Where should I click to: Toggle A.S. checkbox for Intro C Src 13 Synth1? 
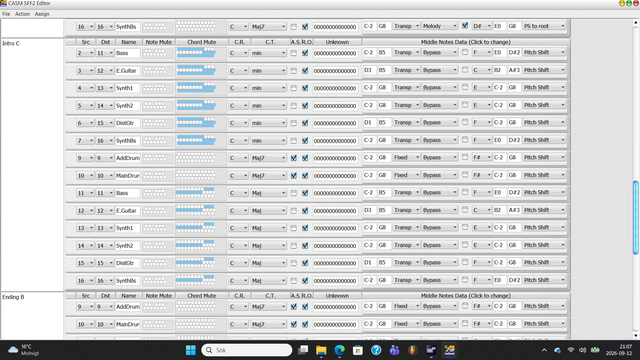294,228
